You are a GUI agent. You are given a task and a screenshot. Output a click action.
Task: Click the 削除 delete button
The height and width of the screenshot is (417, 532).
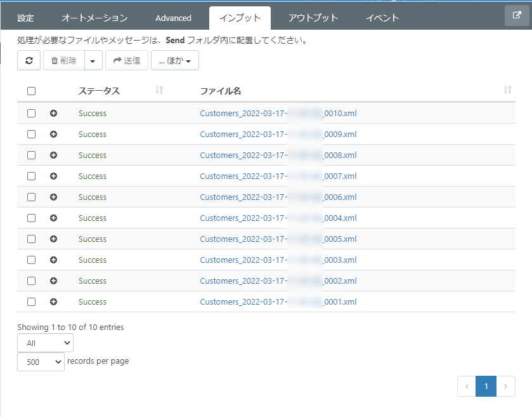tap(64, 60)
